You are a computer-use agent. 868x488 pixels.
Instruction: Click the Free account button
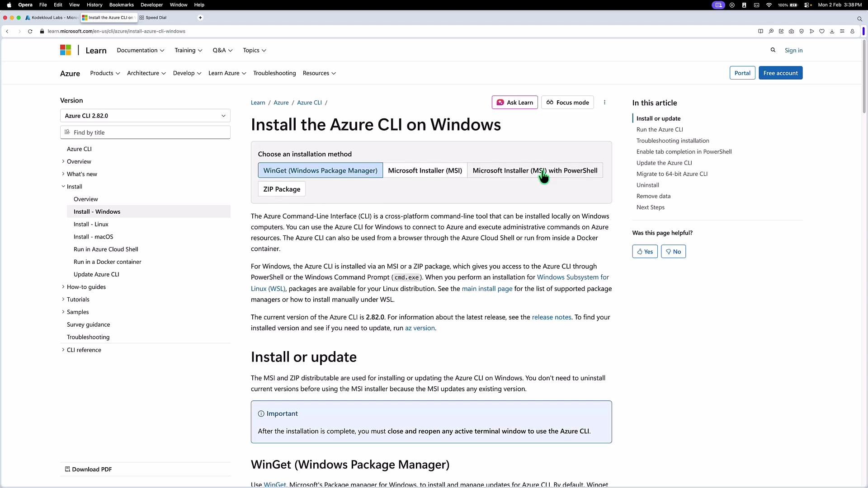pyautogui.click(x=780, y=73)
